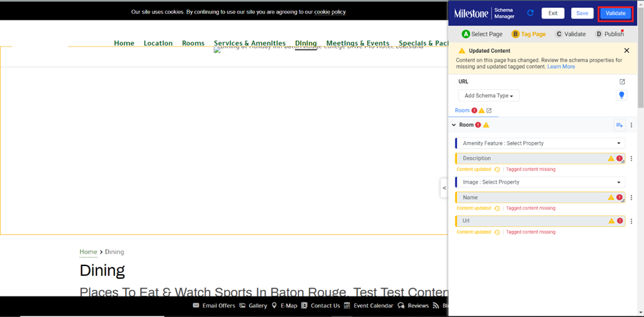Viewport: 644px width, 317px height.
Task: Open Amenity Feature Select Property dropdown
Action: click(x=540, y=143)
